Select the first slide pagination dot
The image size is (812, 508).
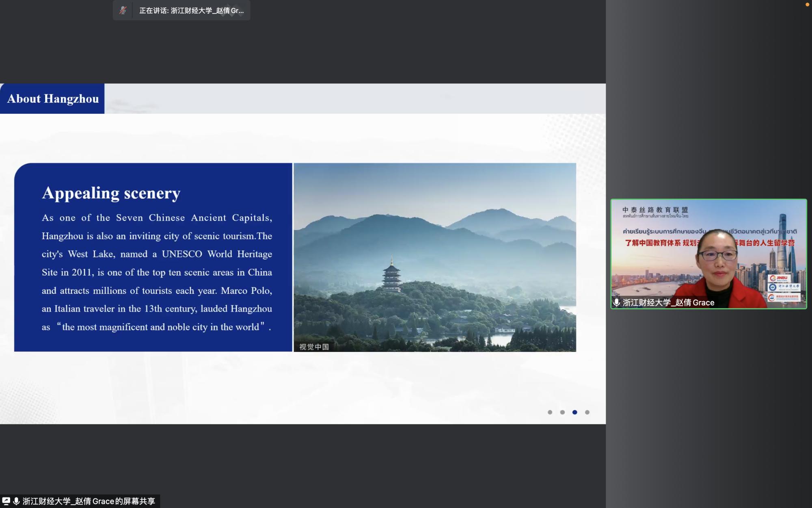(550, 412)
